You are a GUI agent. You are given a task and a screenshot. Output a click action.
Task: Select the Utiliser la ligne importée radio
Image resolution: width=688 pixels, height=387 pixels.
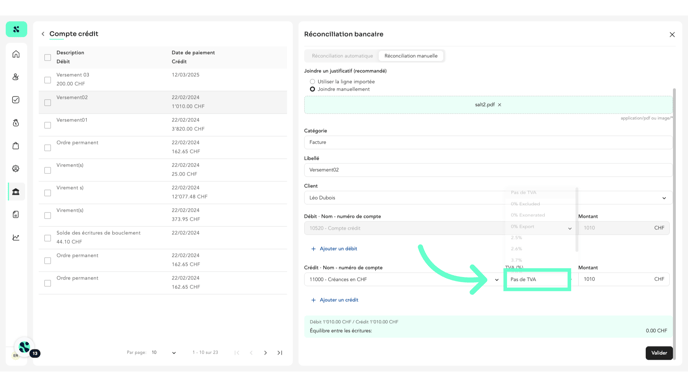tap(312, 82)
